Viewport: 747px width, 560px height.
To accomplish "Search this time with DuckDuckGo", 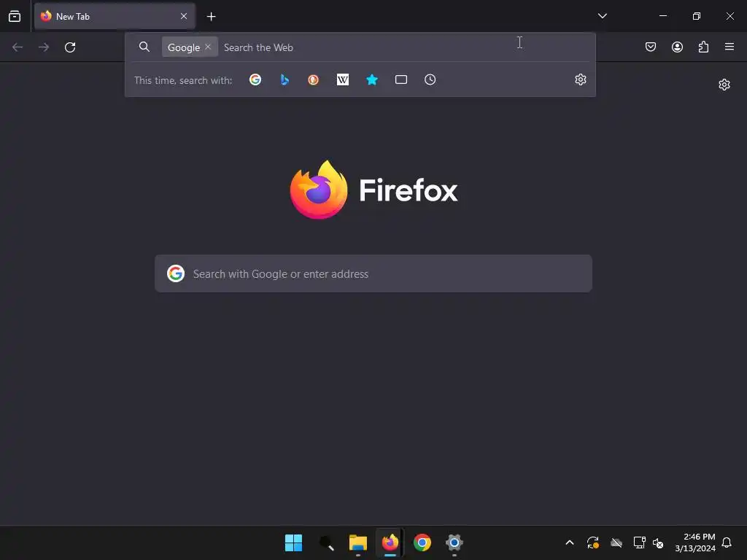I will [x=313, y=79].
